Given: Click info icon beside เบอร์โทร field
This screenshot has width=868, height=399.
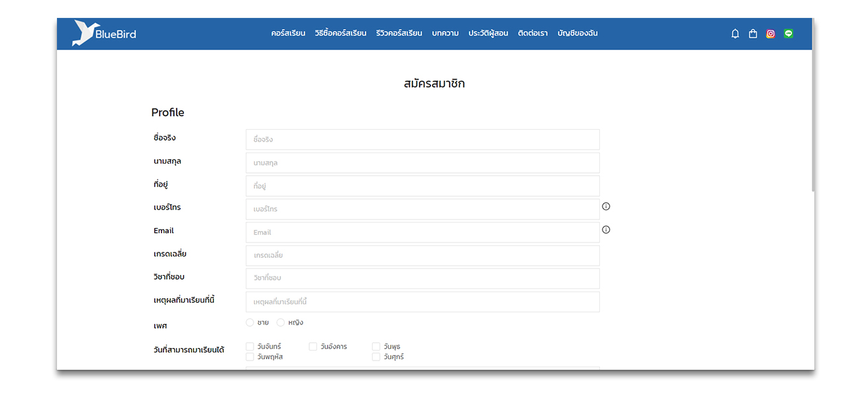Looking at the screenshot, I should click(x=606, y=206).
